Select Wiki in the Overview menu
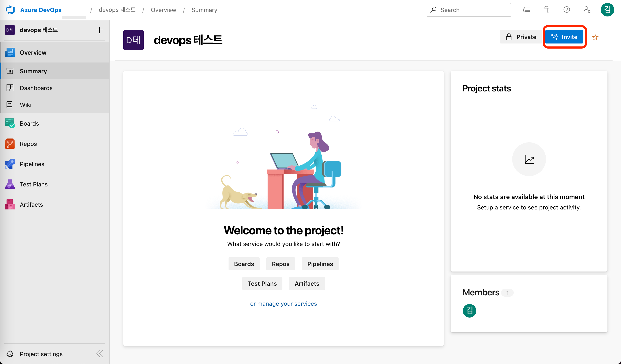Screen dimensions: 621x364 pos(25,105)
